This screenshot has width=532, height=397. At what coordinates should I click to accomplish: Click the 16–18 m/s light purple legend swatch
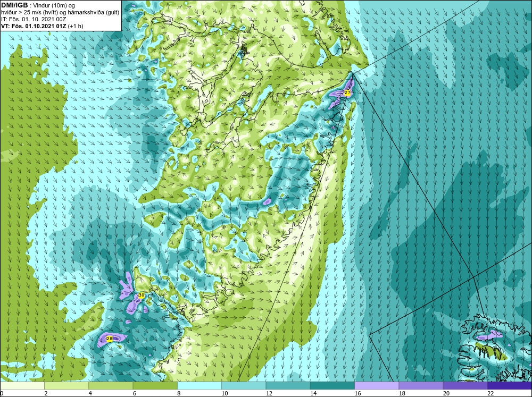pyautogui.click(x=377, y=386)
